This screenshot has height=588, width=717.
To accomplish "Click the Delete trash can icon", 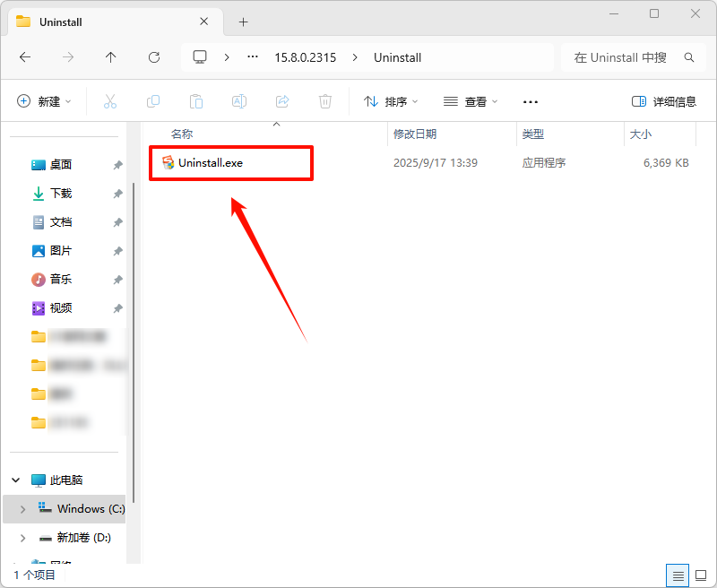I will 325,101.
